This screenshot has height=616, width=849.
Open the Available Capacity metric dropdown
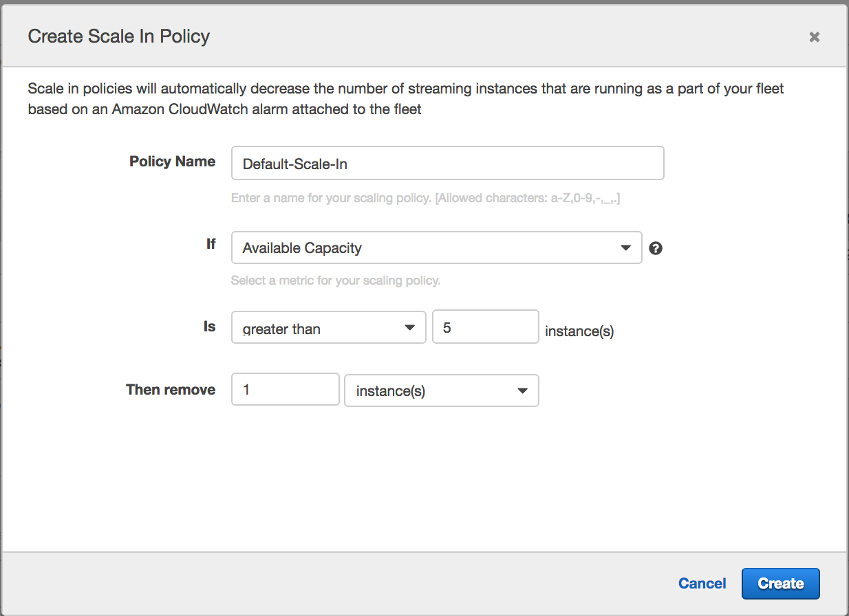click(x=436, y=248)
